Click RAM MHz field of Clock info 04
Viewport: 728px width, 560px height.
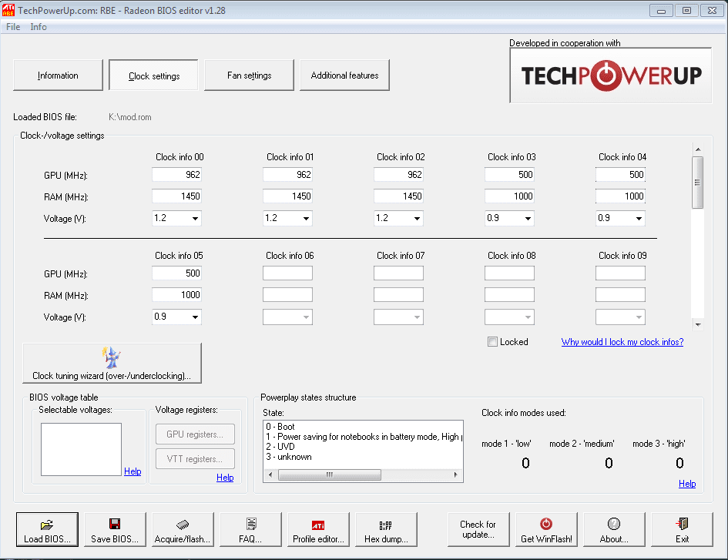(620, 196)
